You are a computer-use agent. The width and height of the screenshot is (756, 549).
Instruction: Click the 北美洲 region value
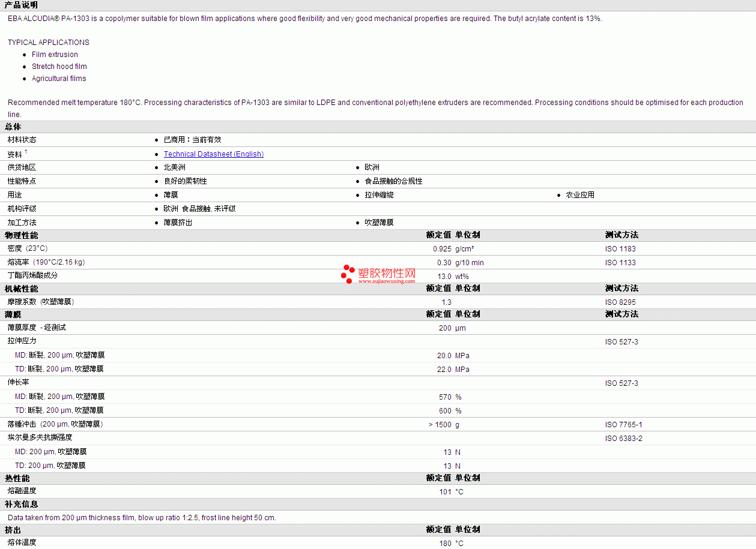pos(175,167)
